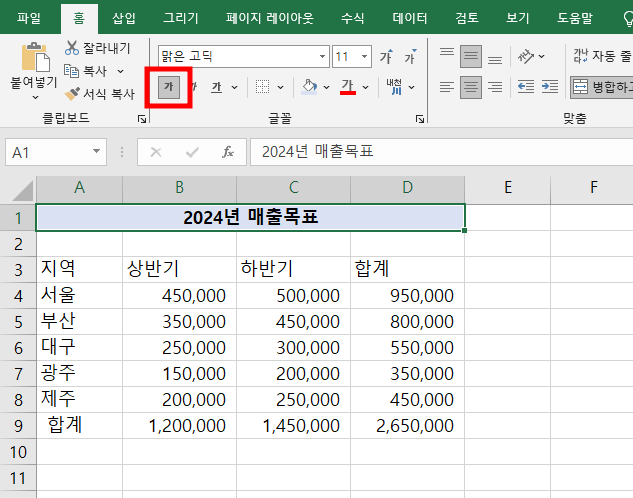
Task: Switch to the 검토 tab
Action: click(467, 18)
